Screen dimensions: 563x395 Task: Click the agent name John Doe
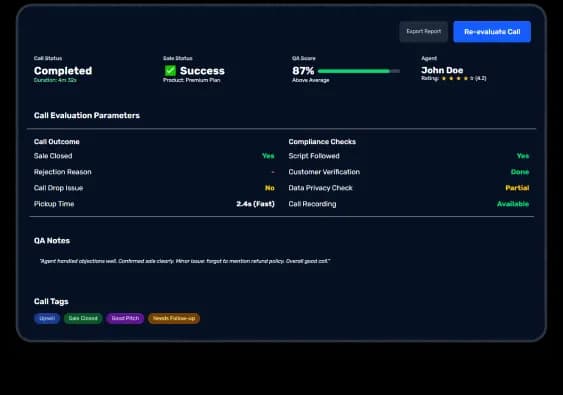tap(442, 70)
